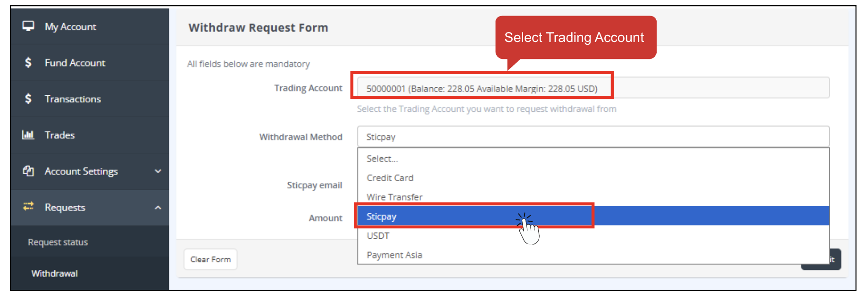This screenshot has width=868, height=302.
Task: Select the blank "Select..." option
Action: (x=382, y=159)
